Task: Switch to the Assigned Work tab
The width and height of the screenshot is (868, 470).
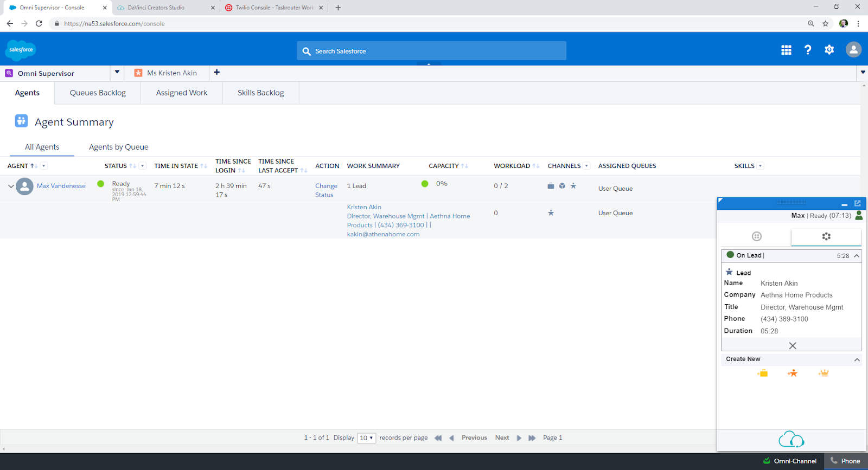Action: 182,93
